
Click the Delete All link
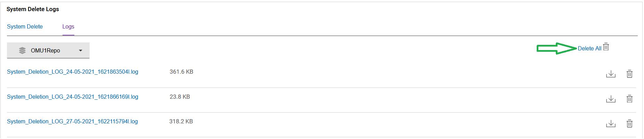coord(589,49)
